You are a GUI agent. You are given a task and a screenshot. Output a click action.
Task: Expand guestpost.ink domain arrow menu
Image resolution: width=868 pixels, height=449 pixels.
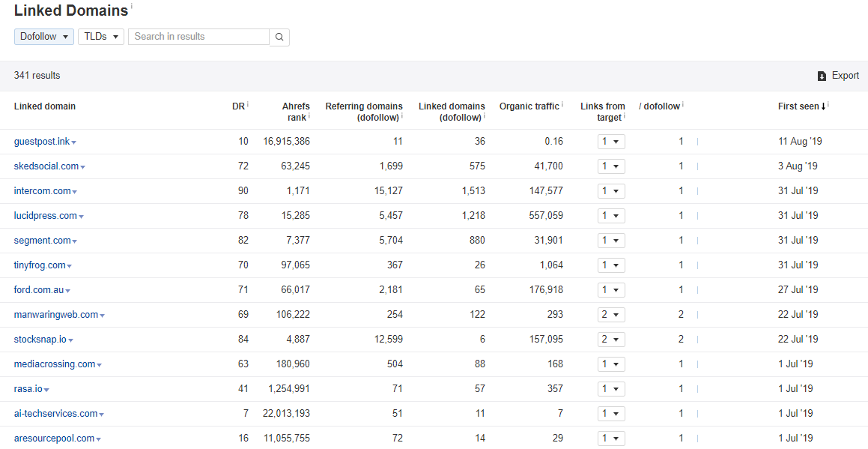click(x=74, y=143)
